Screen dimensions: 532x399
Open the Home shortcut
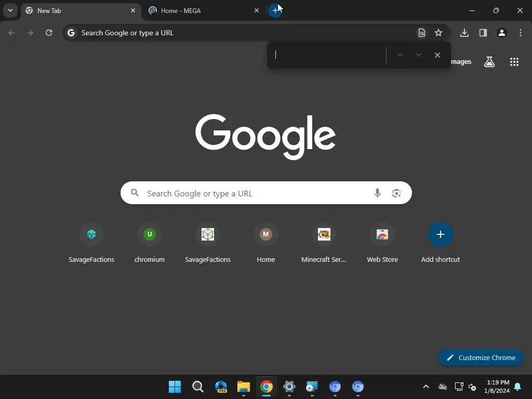(266, 243)
